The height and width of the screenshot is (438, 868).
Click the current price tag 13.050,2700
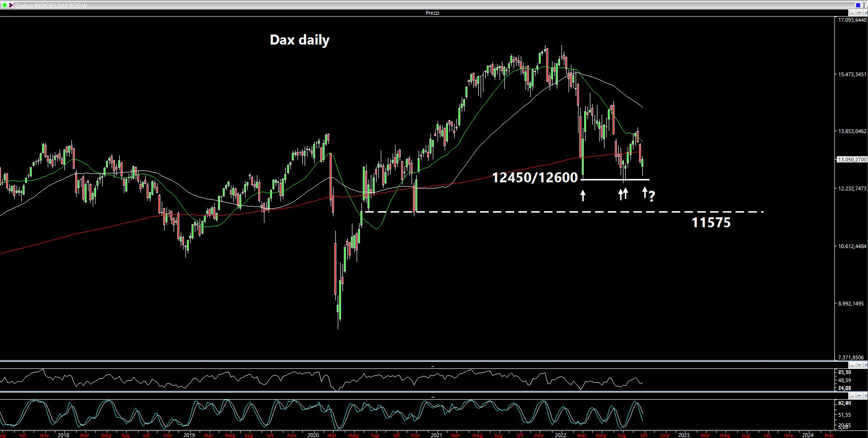pyautogui.click(x=852, y=160)
